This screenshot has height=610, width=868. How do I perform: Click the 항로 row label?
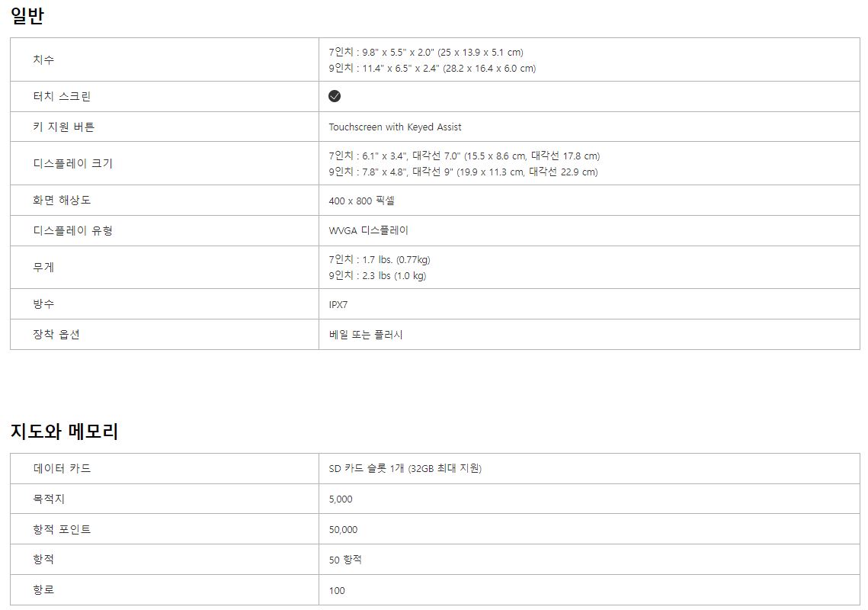point(43,590)
